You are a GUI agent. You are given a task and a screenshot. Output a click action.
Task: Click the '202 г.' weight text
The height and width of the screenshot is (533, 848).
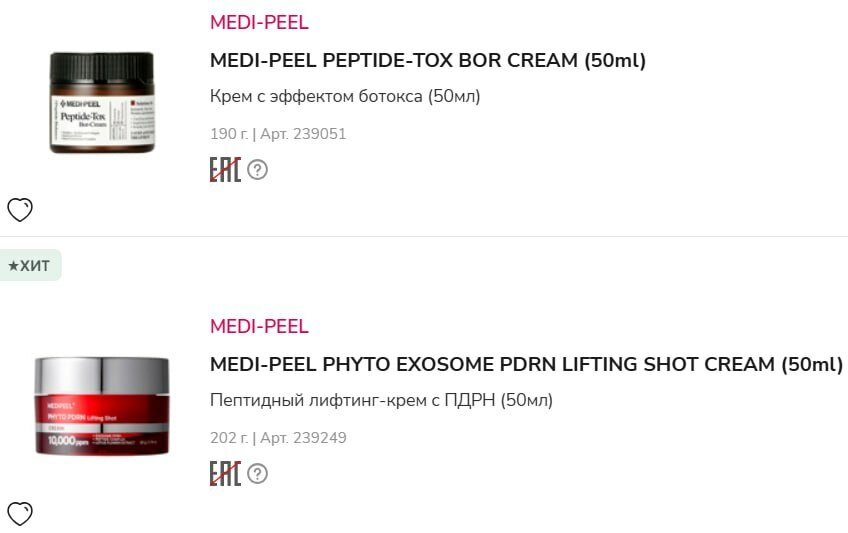[228, 438]
